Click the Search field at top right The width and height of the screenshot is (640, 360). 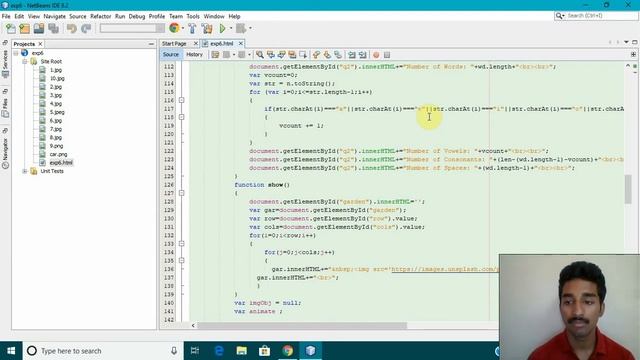coord(596,16)
